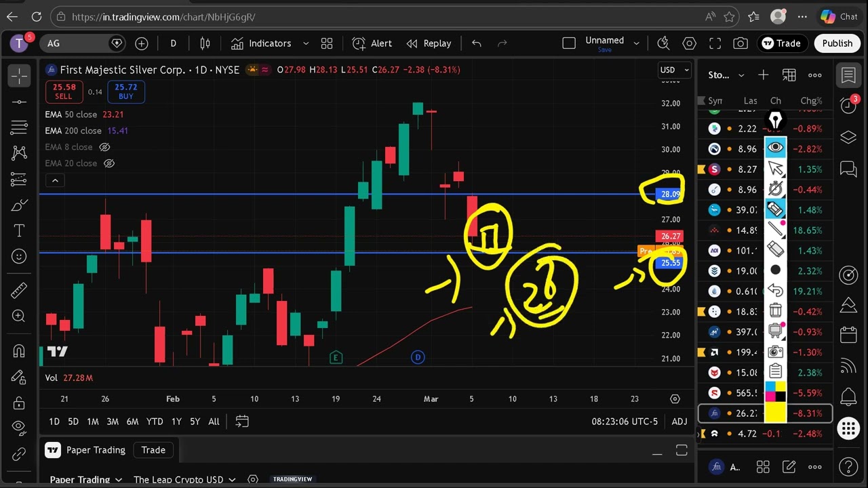This screenshot has width=868, height=488.
Task: Click the SELL 25.58 button
Action: tap(64, 91)
